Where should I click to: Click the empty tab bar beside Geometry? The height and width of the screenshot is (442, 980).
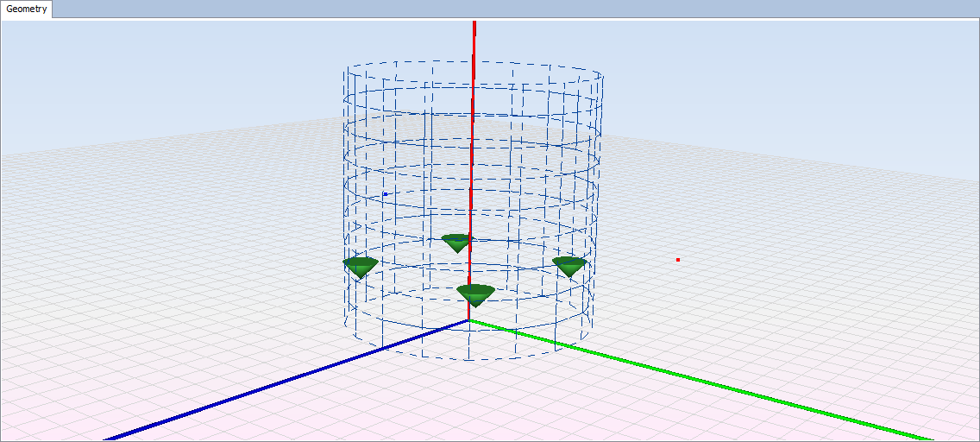coord(518,9)
